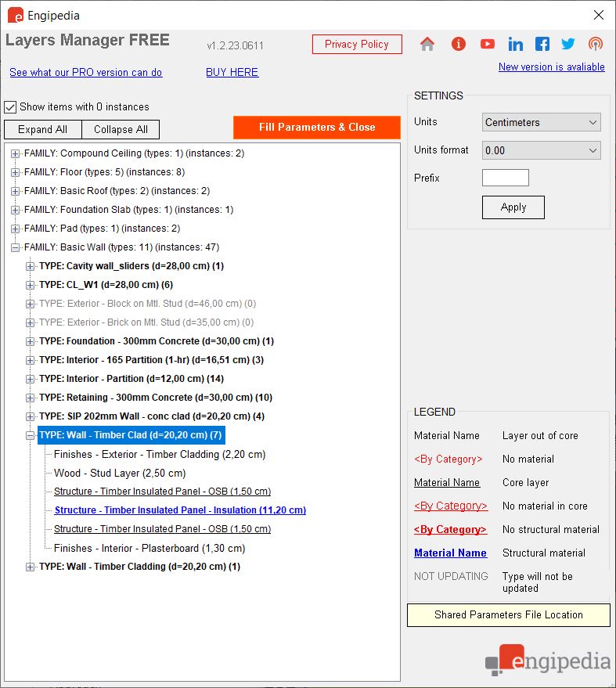The height and width of the screenshot is (688, 616).
Task: Expand the Compound Ceiling family node
Action: [x=15, y=153]
